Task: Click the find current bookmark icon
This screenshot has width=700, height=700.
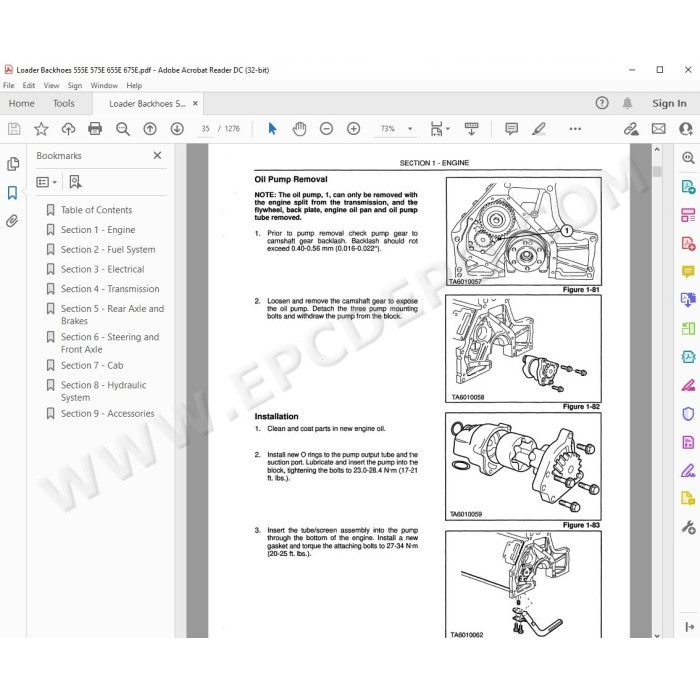Action: (x=75, y=182)
